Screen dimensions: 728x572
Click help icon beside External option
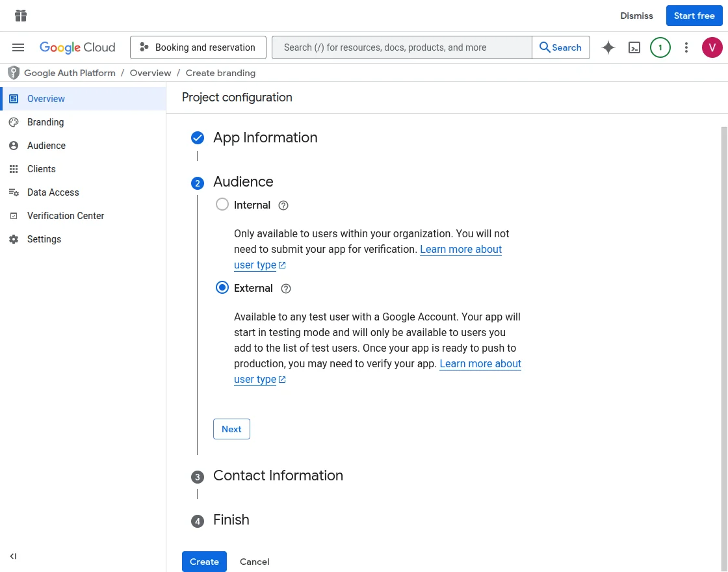click(286, 289)
